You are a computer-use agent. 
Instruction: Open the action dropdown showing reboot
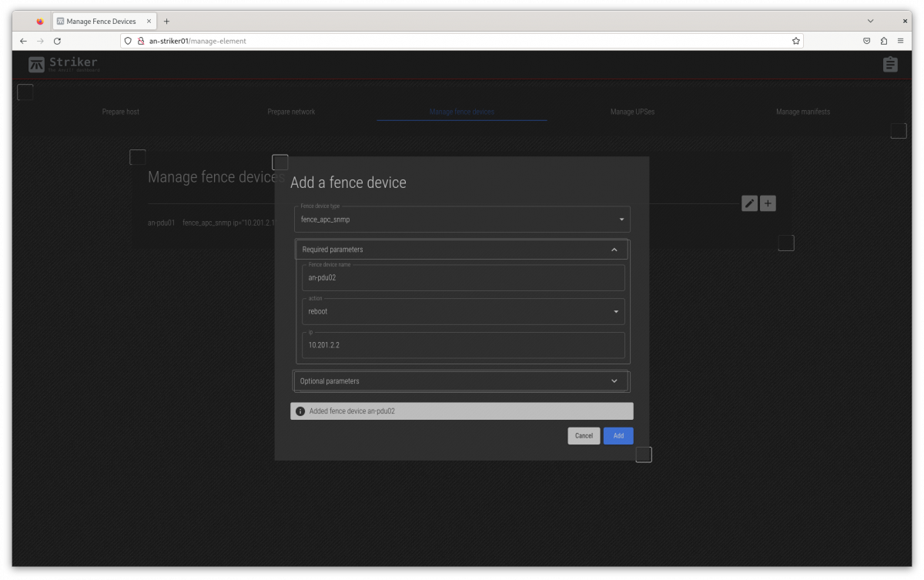click(x=463, y=311)
